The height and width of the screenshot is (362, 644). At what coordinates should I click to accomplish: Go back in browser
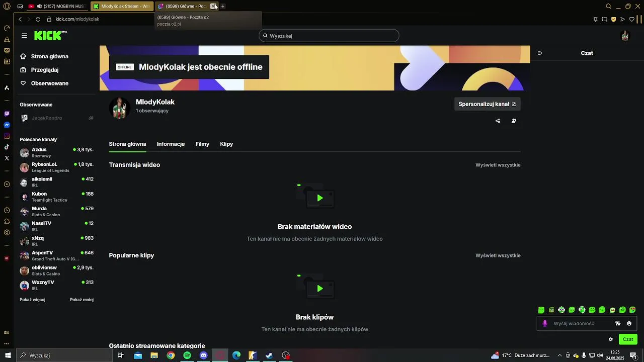click(20, 19)
